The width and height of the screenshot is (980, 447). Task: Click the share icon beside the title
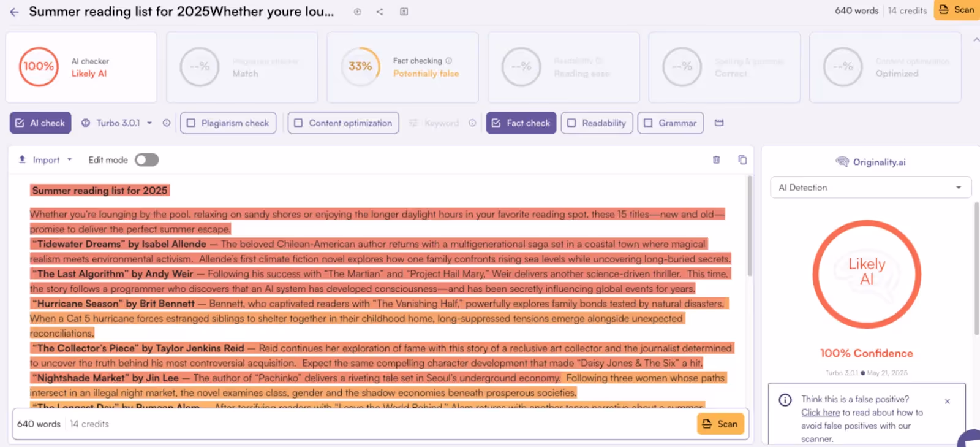380,12
